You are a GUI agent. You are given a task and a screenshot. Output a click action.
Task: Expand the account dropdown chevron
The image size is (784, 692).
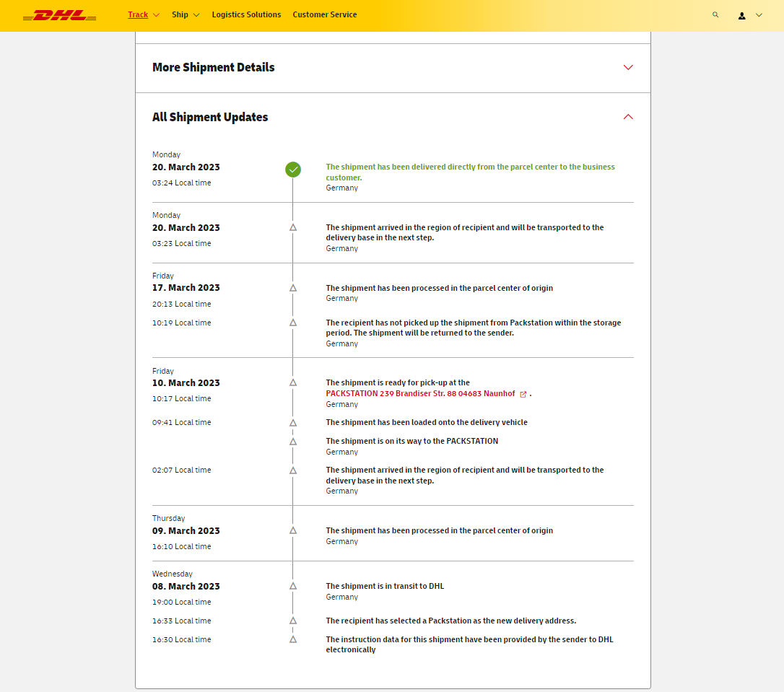pos(759,15)
